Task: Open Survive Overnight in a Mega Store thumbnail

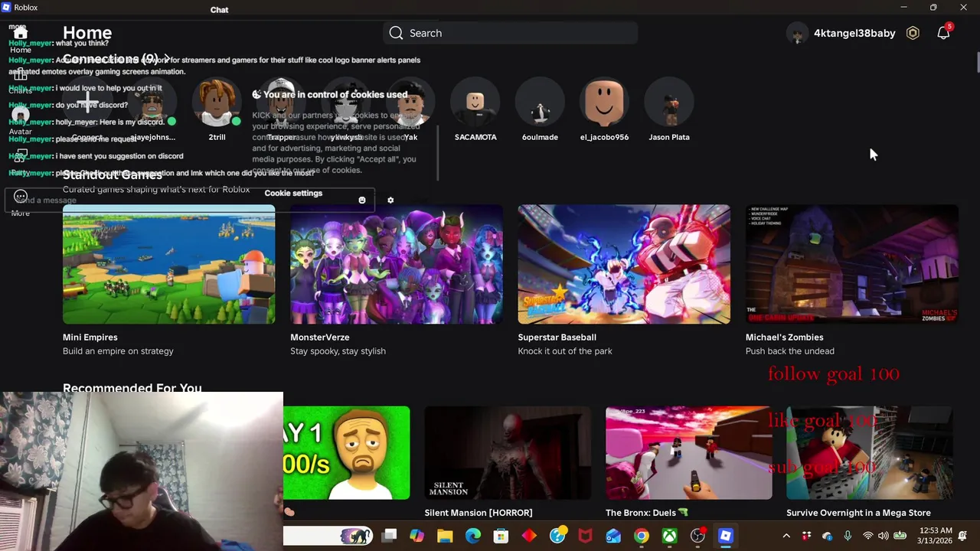Action: coord(870,453)
